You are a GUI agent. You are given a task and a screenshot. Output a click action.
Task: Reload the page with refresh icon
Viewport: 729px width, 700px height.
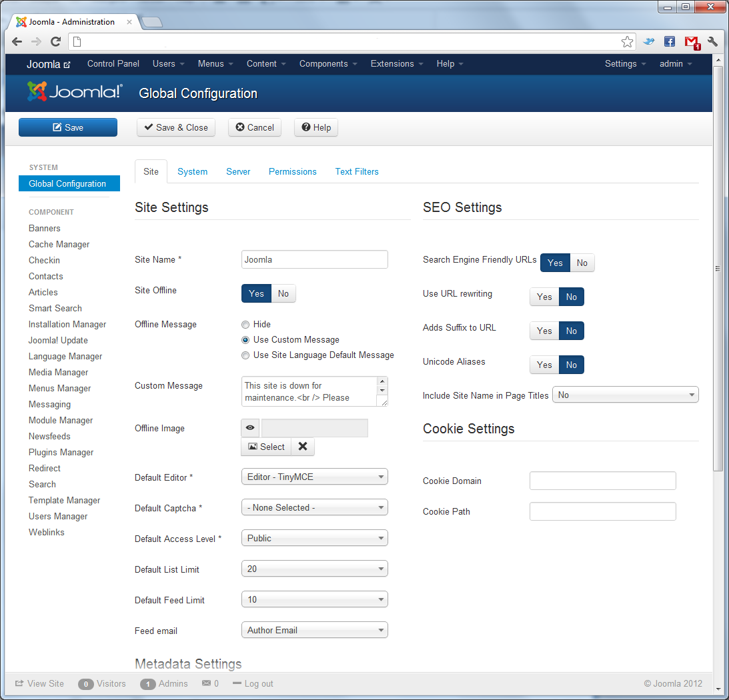pos(56,42)
